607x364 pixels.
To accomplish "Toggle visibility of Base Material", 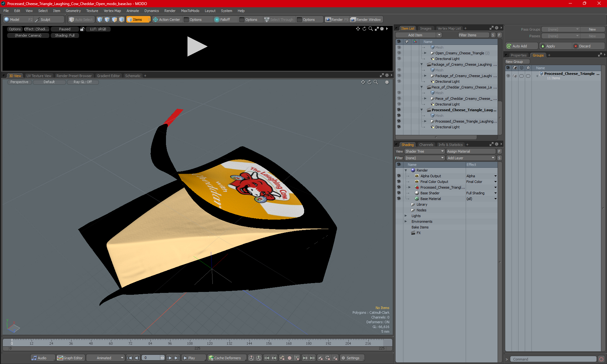I will tap(399, 199).
